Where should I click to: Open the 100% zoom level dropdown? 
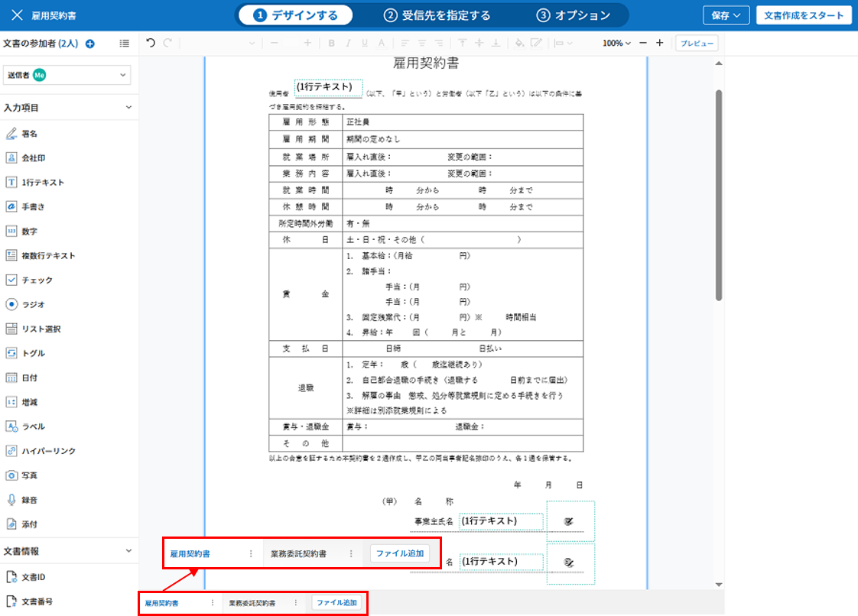[x=616, y=44]
